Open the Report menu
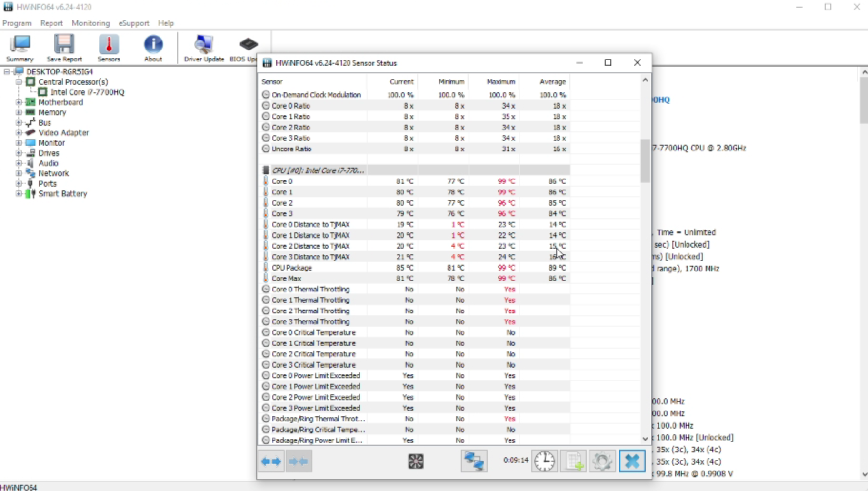Screen dimensions: 868x491 [51, 23]
